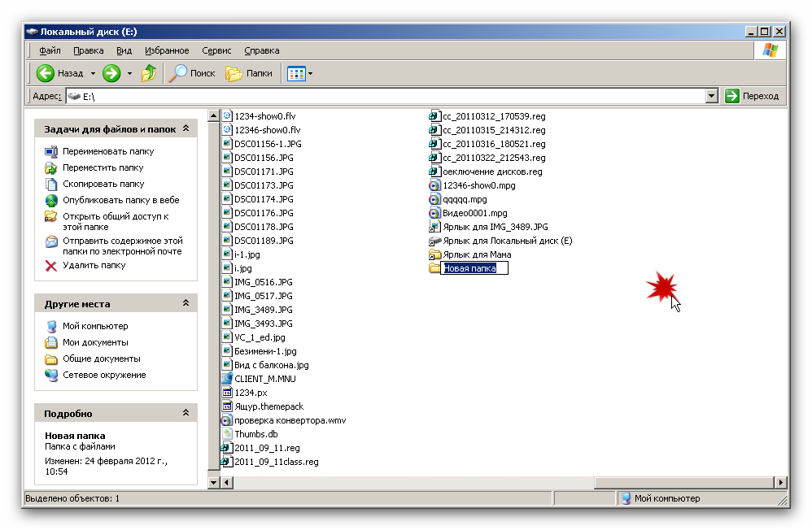Click the Новая папка name edit field
Image resolution: width=812 pixels, height=530 pixels.
pyautogui.click(x=474, y=268)
